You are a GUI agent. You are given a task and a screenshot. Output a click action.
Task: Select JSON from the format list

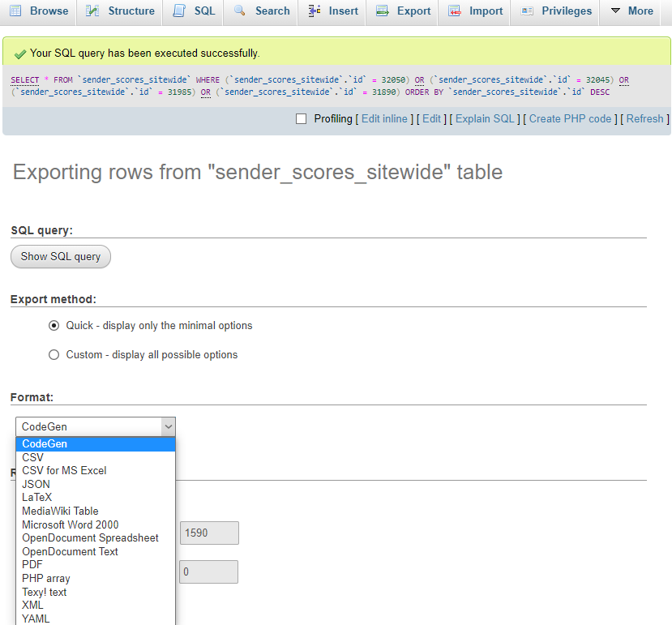[36, 484]
